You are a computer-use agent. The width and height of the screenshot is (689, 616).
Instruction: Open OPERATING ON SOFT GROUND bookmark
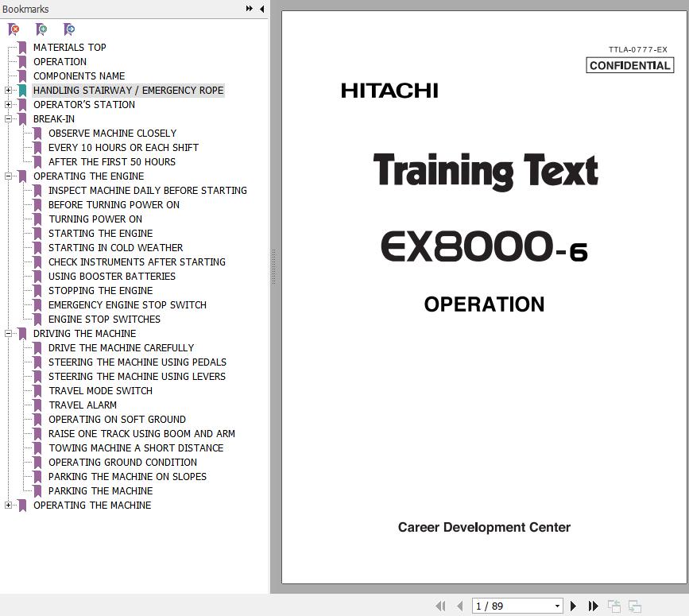tap(118, 420)
